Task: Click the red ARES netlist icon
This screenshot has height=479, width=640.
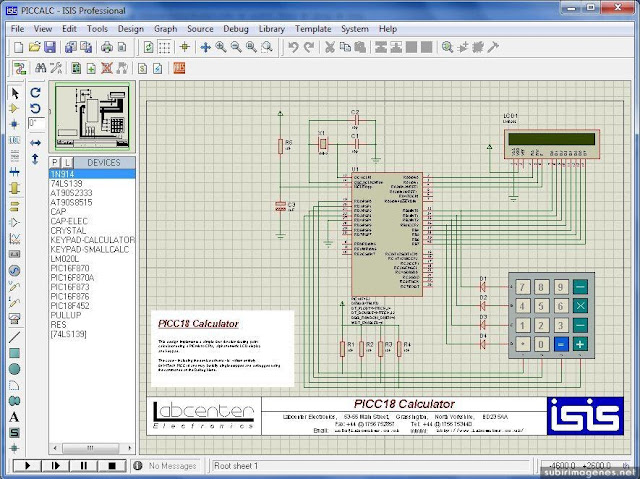Action: 179,68
